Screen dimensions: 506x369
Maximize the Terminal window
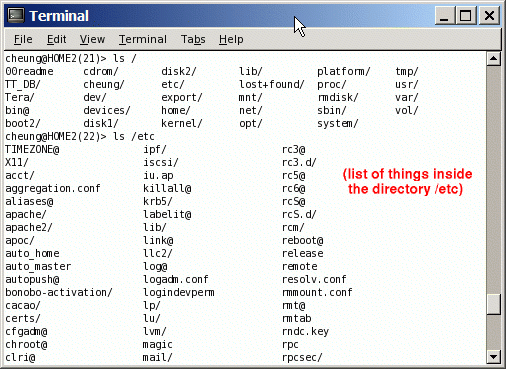[466, 16]
